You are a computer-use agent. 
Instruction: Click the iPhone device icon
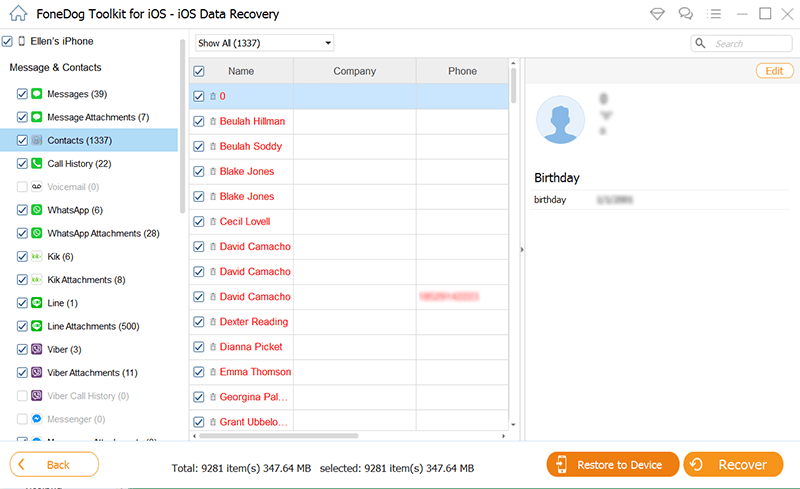(21, 41)
